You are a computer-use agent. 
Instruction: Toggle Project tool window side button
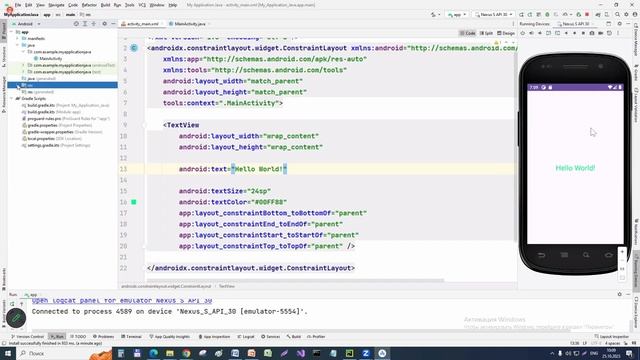tap(4, 31)
